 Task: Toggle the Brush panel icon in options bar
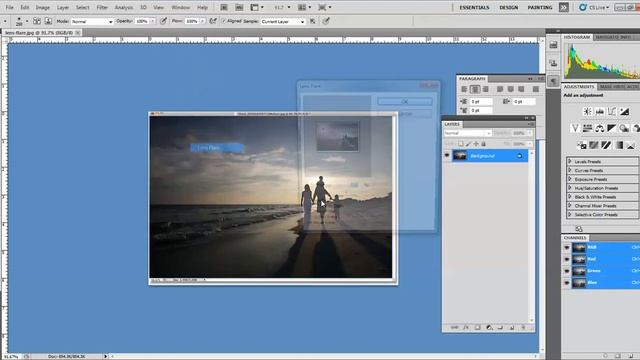(37, 21)
